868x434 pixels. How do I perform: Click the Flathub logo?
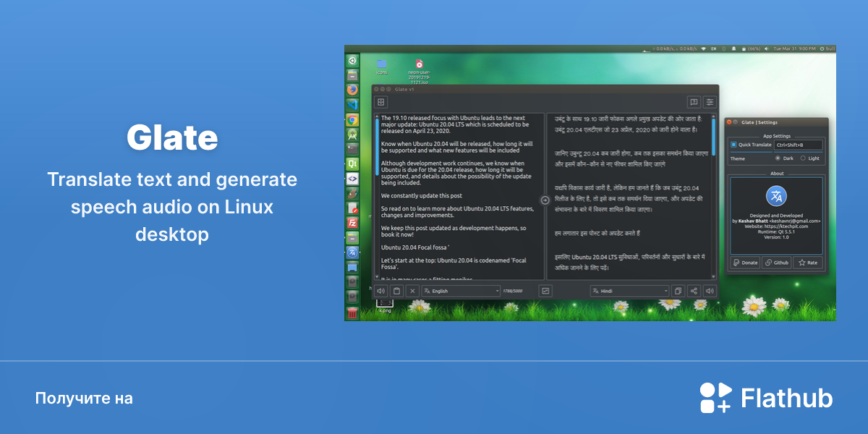[766, 398]
